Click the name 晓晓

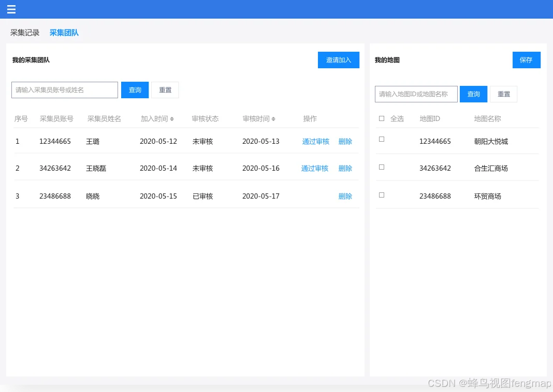tap(93, 196)
